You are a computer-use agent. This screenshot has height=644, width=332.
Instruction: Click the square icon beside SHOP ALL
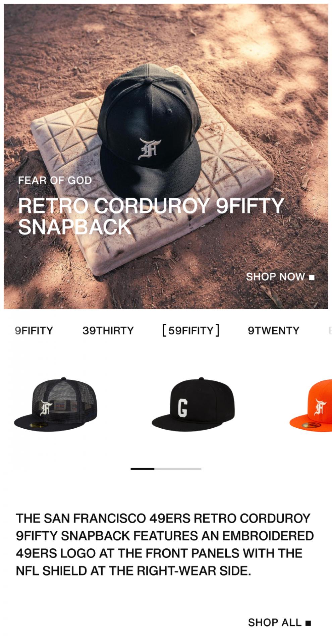point(308,623)
